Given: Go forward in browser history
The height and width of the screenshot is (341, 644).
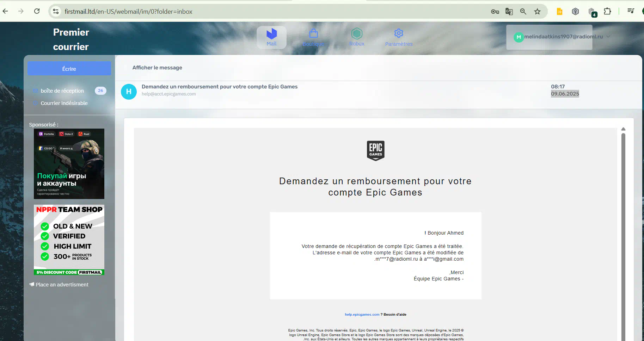Looking at the screenshot, I should 21,11.
